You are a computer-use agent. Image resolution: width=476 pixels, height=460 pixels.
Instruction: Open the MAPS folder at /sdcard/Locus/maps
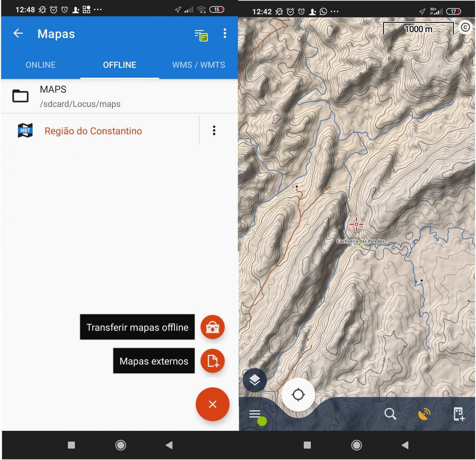pyautogui.click(x=79, y=96)
